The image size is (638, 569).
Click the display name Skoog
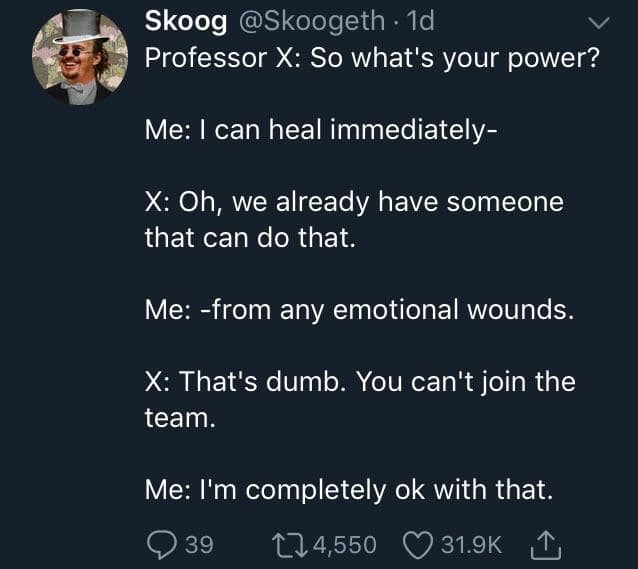tap(186, 21)
